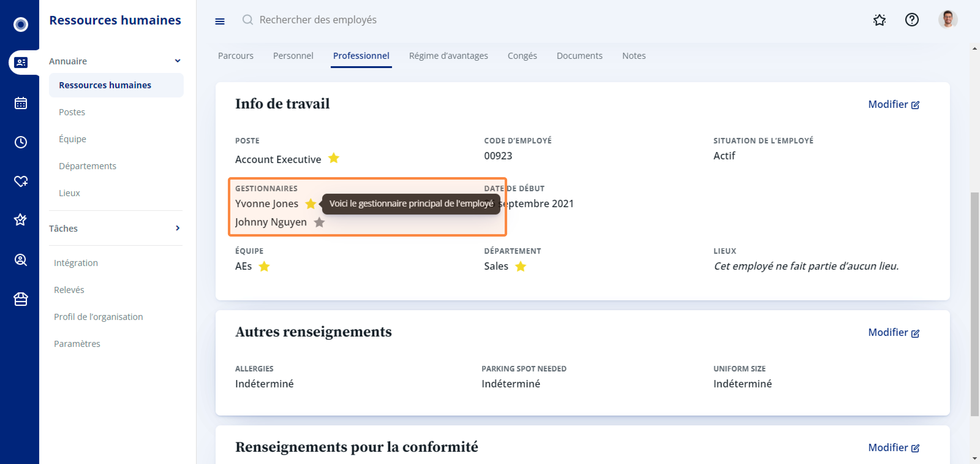Image resolution: width=980 pixels, height=464 pixels.
Task: Click the Ressources humaines header title
Action: pyautogui.click(x=115, y=20)
